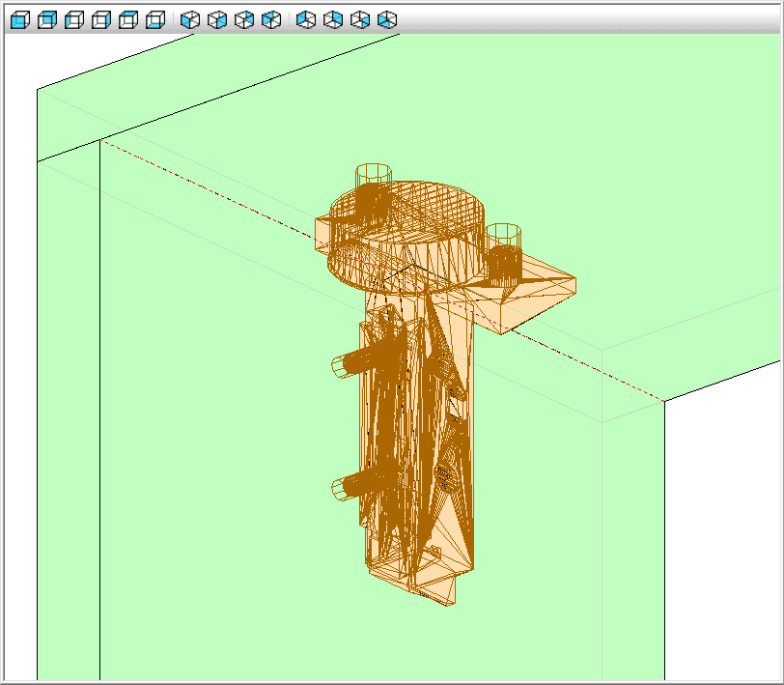This screenshot has height=685, width=784.
Task: Select fourth isometric view icon in second group
Action: (x=271, y=20)
